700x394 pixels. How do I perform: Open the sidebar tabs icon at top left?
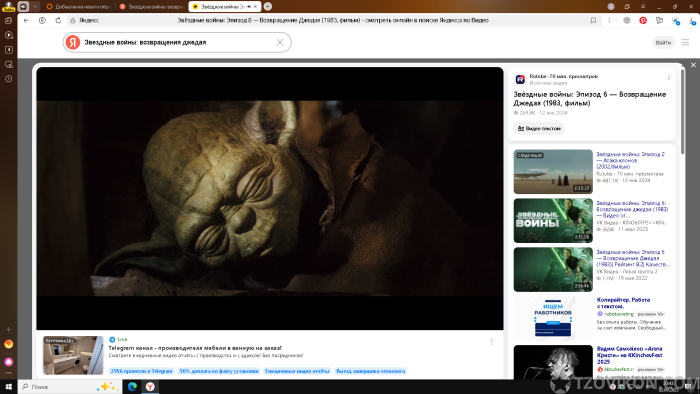click(x=8, y=21)
